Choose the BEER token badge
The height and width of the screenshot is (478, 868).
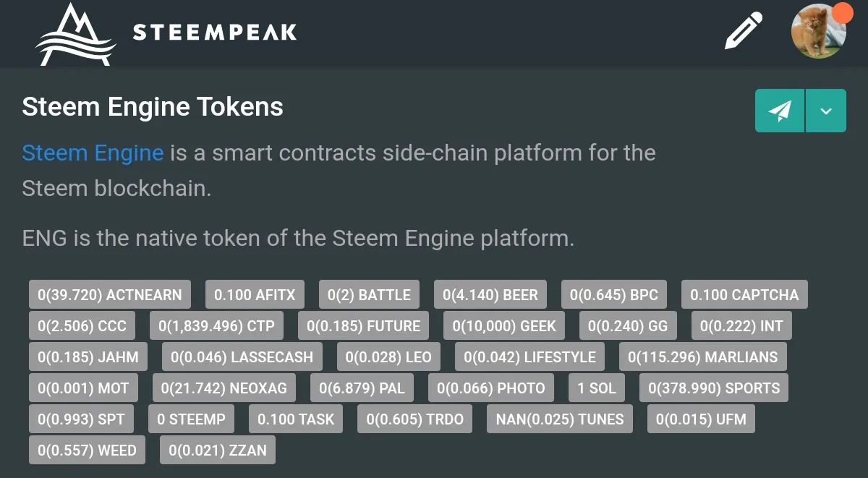click(x=490, y=295)
